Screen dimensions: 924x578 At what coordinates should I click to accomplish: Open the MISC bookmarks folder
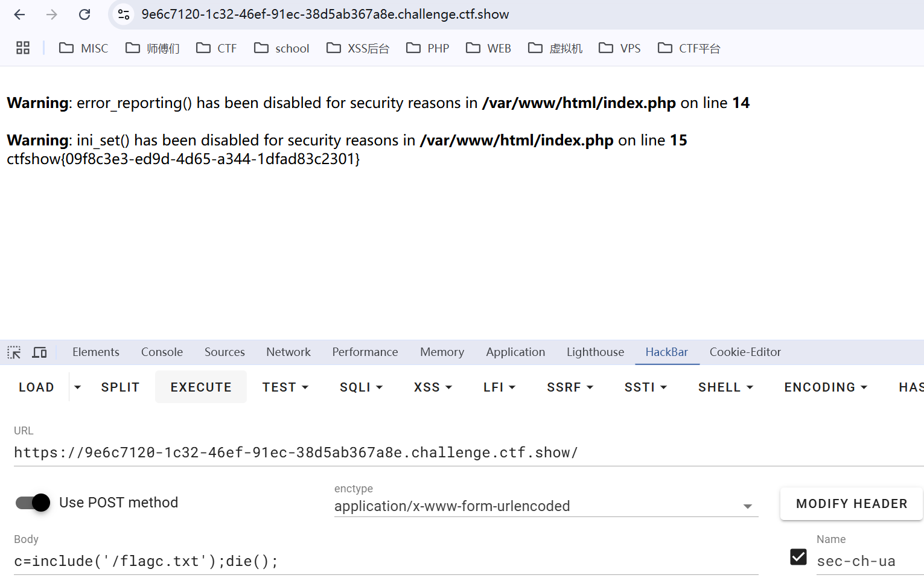pos(84,48)
